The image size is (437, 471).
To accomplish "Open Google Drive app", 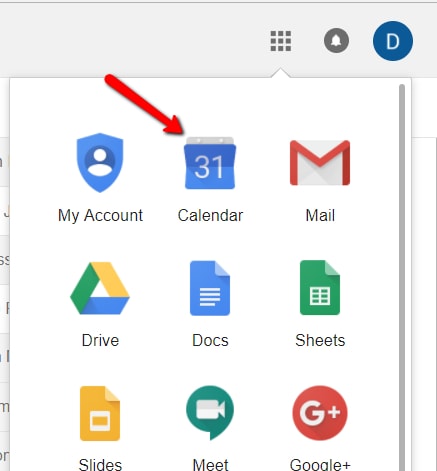I will point(100,288).
